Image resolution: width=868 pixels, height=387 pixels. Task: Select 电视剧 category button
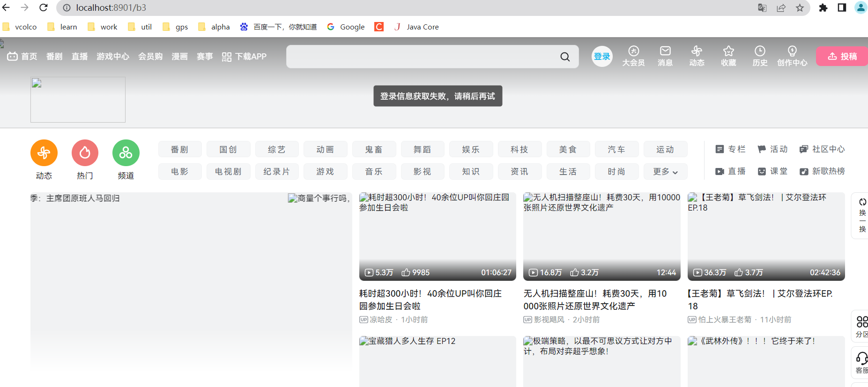(x=228, y=171)
